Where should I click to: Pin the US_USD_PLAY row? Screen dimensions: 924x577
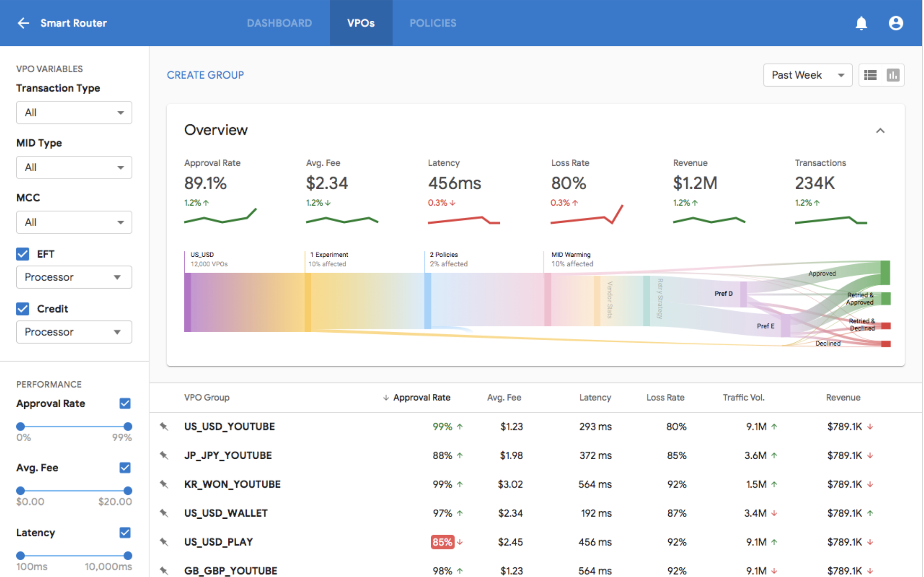click(164, 542)
